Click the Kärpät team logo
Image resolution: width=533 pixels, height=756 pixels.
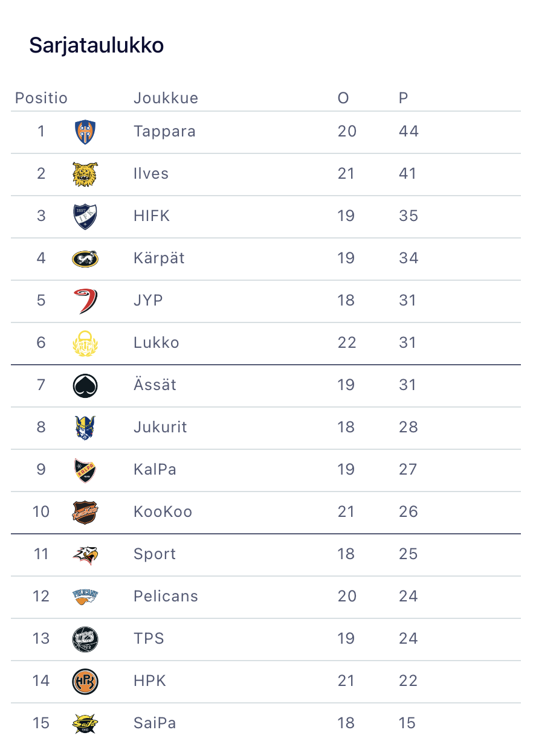tap(85, 258)
